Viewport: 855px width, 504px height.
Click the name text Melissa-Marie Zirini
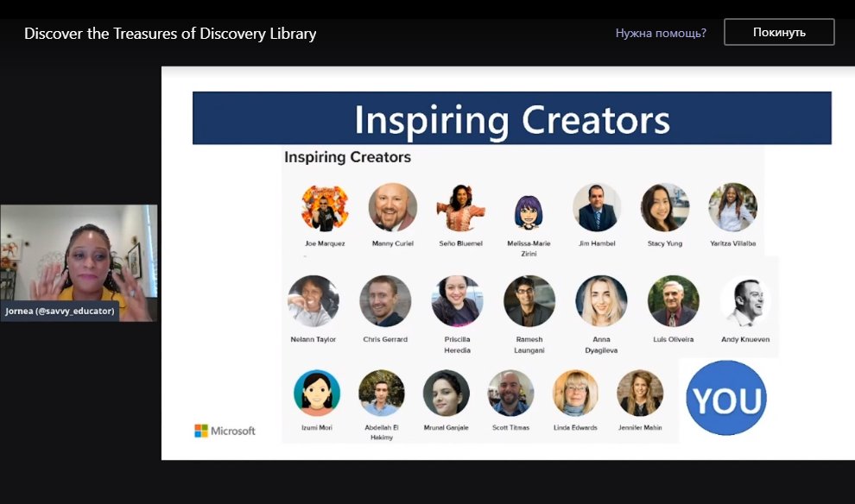point(529,249)
